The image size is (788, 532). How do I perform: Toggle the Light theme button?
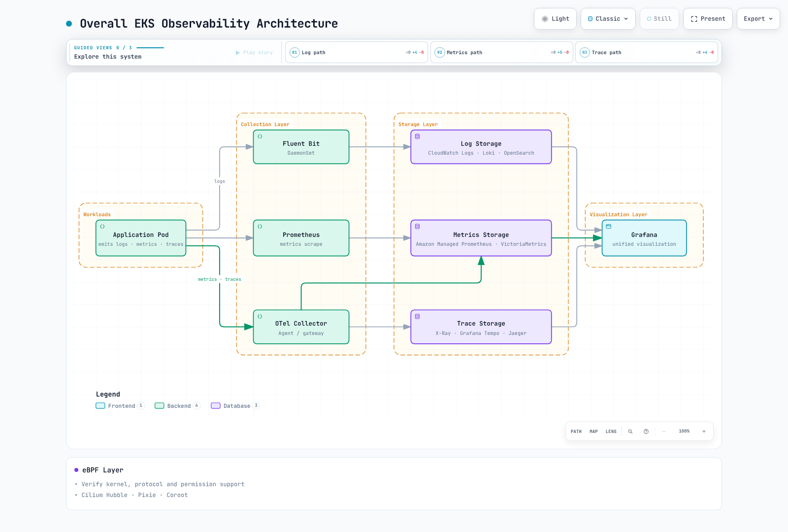[x=556, y=19]
